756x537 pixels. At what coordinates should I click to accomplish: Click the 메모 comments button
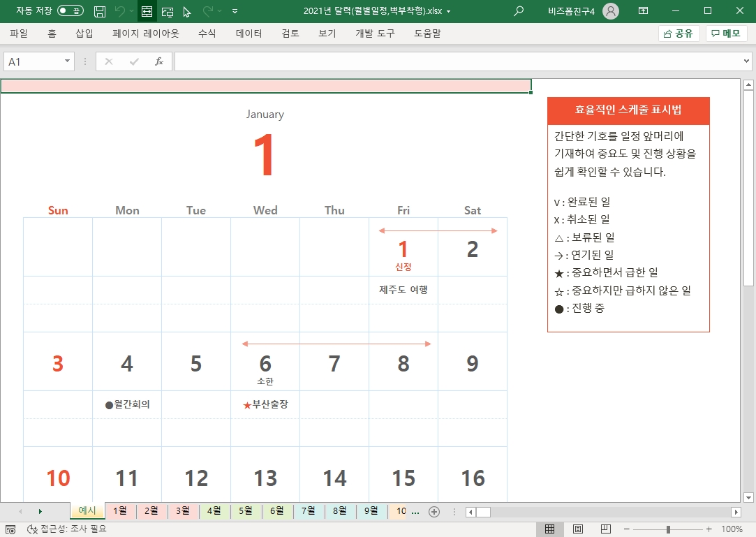(726, 34)
